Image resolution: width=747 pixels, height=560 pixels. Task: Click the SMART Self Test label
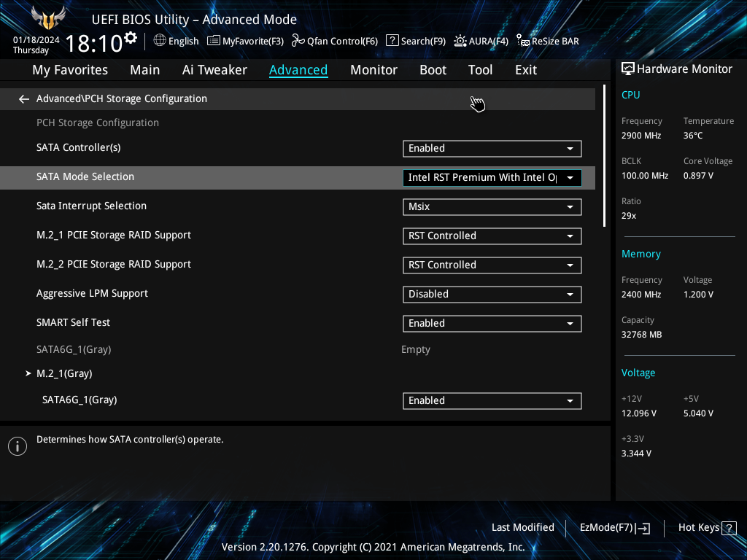click(73, 322)
